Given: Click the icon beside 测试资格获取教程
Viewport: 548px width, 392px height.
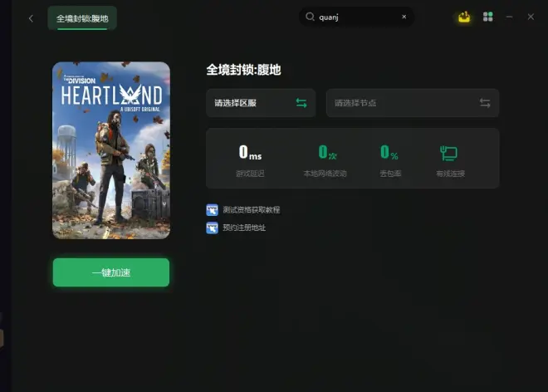Looking at the screenshot, I should tap(212, 210).
